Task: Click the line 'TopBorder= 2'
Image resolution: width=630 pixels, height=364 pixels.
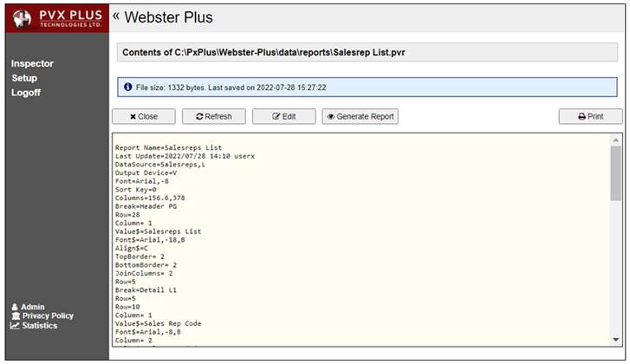Action: coord(140,257)
